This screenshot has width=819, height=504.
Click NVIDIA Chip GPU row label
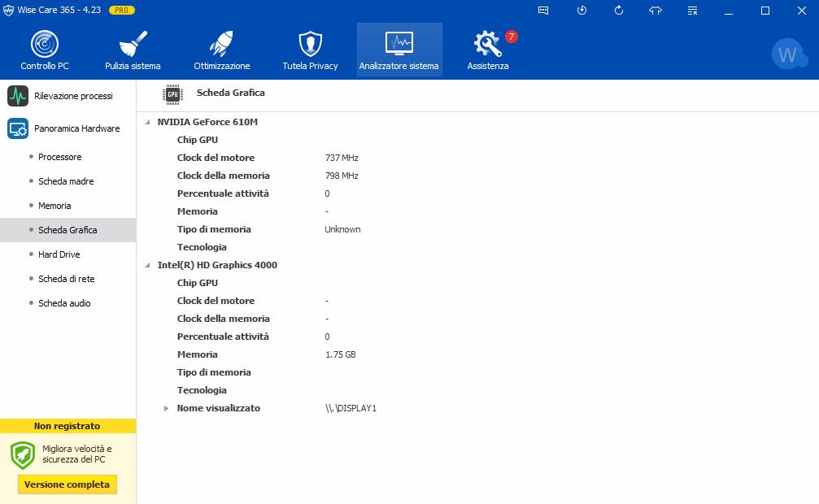[x=198, y=140]
